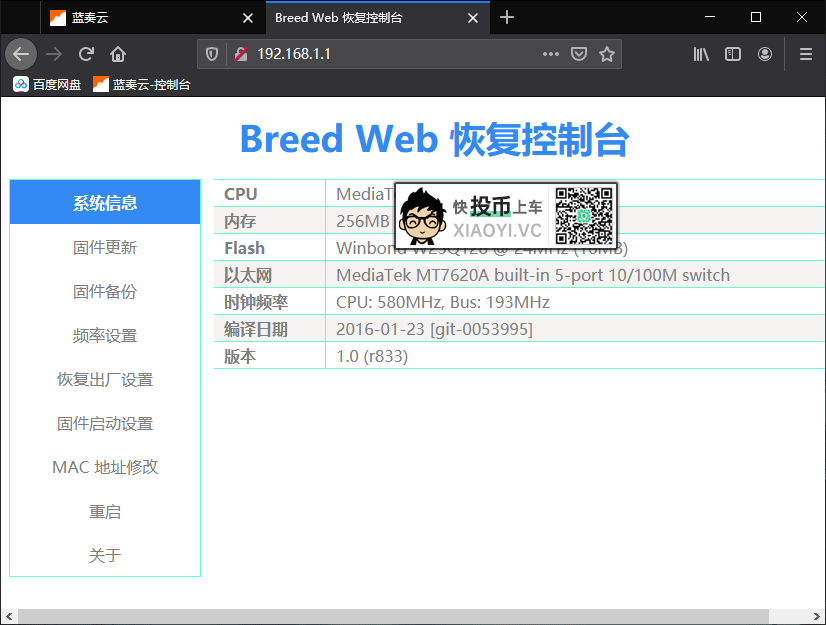
Task: Select 固件更新 in the sidebar
Action: (x=104, y=246)
